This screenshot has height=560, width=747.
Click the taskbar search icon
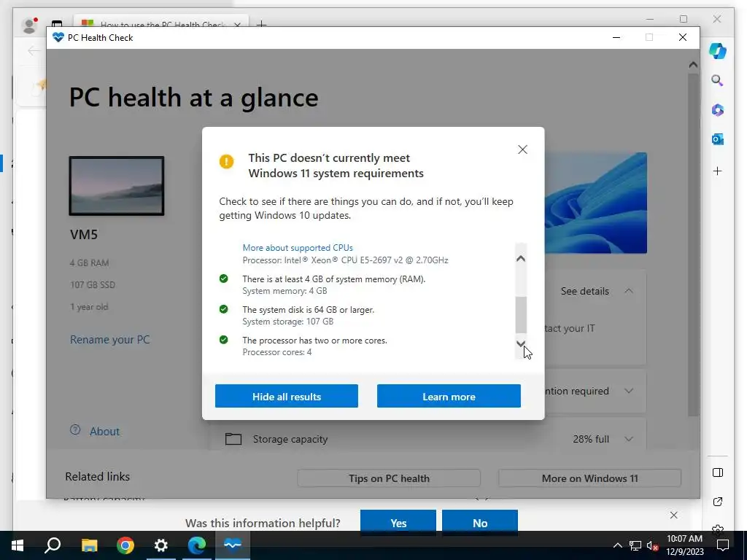coord(53,545)
